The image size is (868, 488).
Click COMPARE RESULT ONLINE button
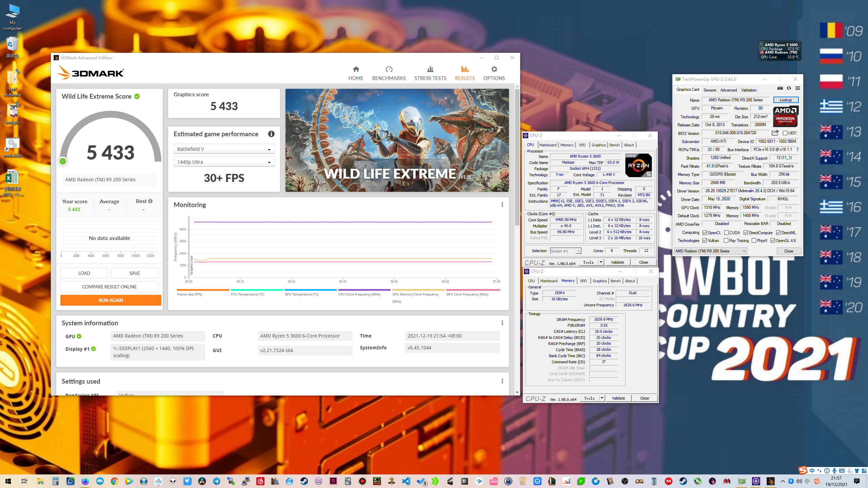110,287
